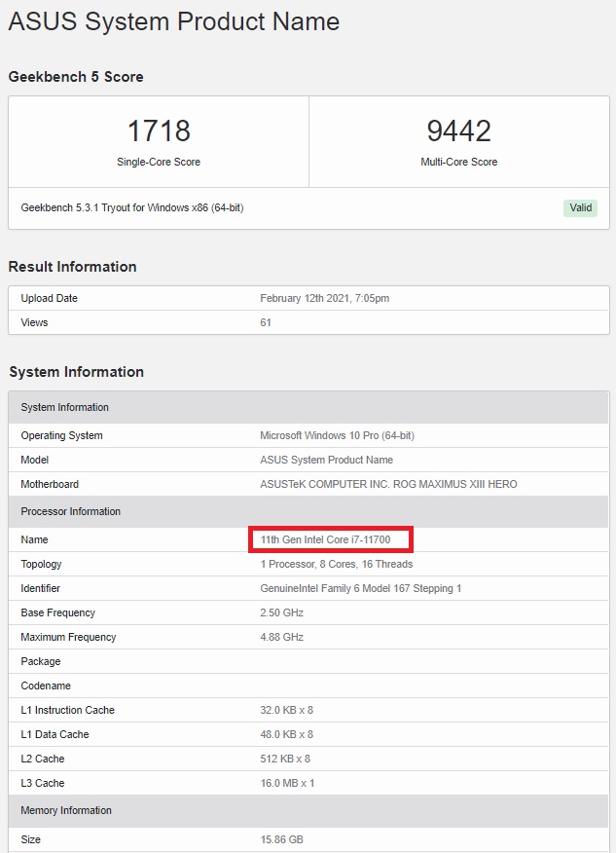Click the upload date February 12th 2021
This screenshot has height=853, width=616.
pyautogui.click(x=324, y=298)
